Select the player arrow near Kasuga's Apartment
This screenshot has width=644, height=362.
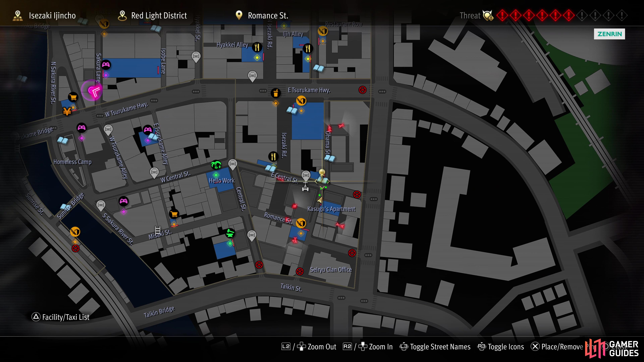pos(320,200)
